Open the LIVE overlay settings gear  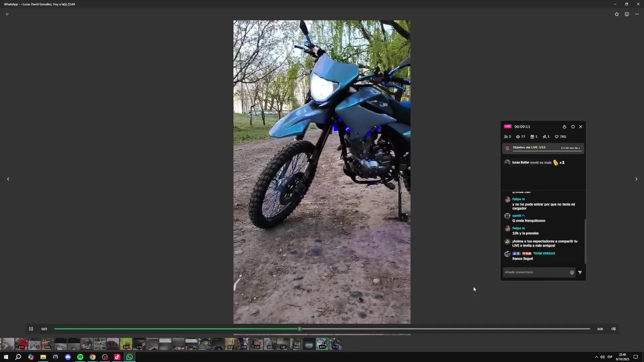tap(573, 127)
